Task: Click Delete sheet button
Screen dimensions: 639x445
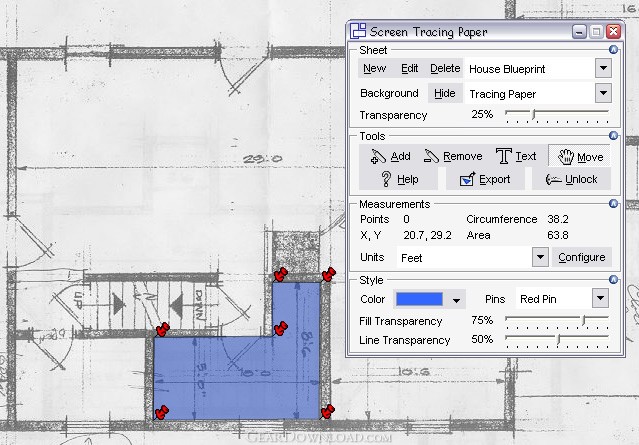Action: click(x=445, y=68)
